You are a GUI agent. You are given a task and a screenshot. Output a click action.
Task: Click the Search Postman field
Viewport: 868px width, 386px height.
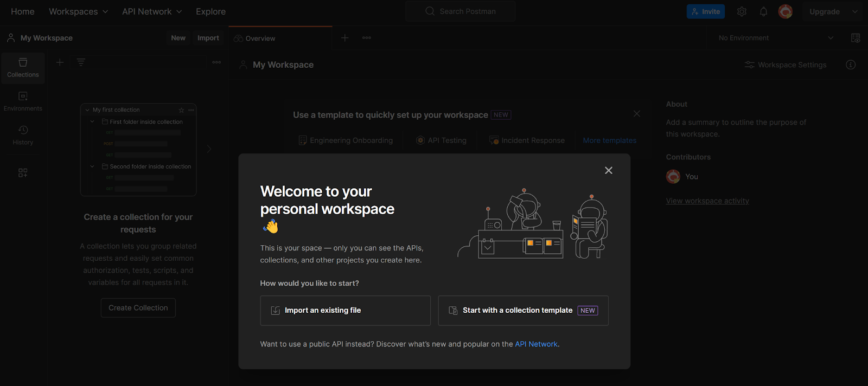[461, 11]
